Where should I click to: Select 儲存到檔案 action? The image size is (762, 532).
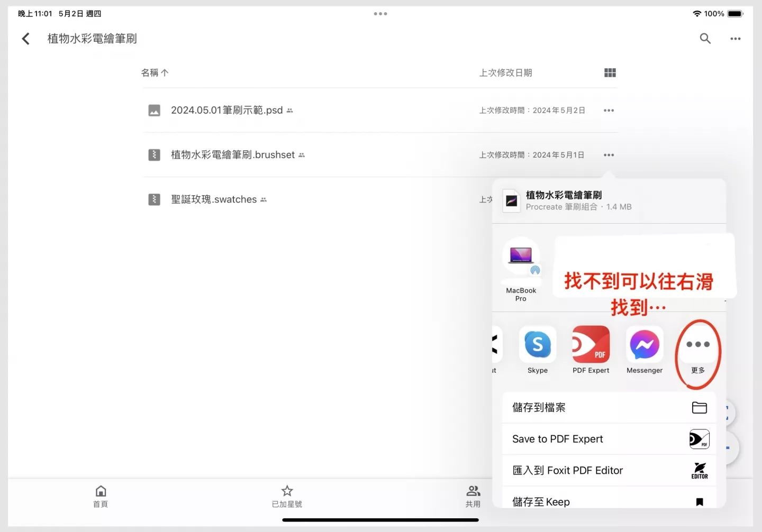pyautogui.click(x=609, y=408)
